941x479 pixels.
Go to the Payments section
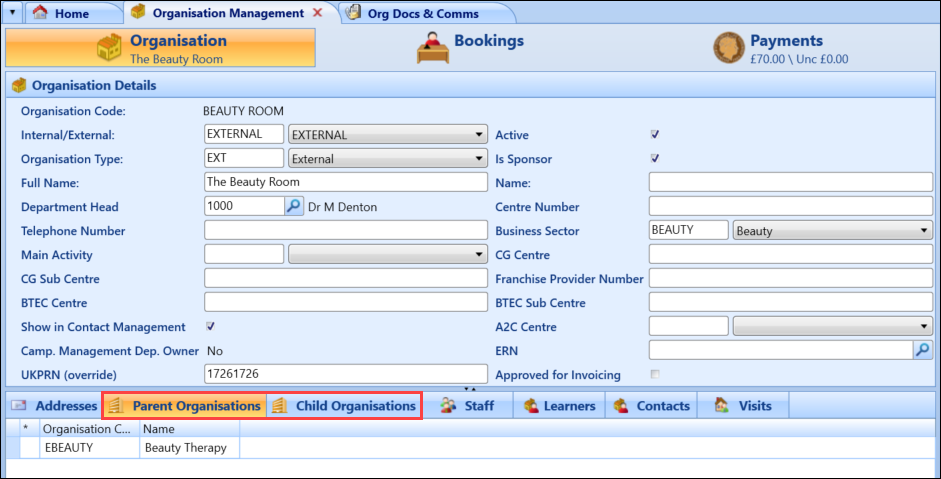click(781, 47)
